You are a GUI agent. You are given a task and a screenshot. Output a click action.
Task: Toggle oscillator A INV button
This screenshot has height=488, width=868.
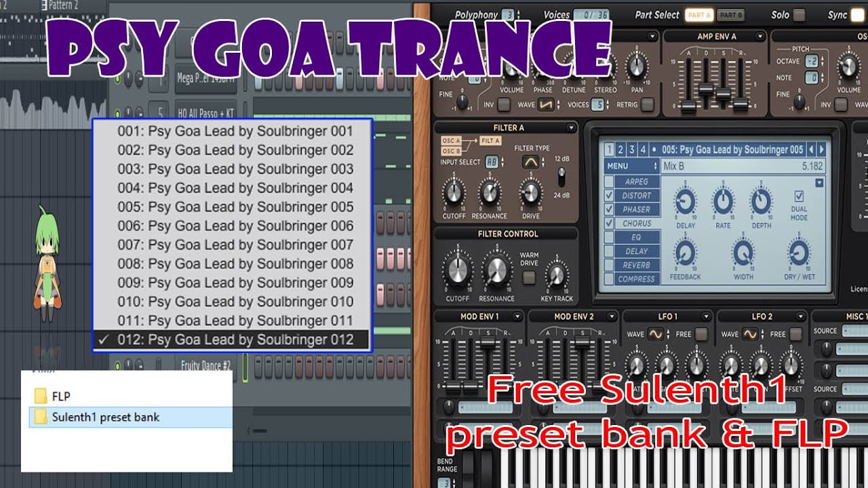504,104
